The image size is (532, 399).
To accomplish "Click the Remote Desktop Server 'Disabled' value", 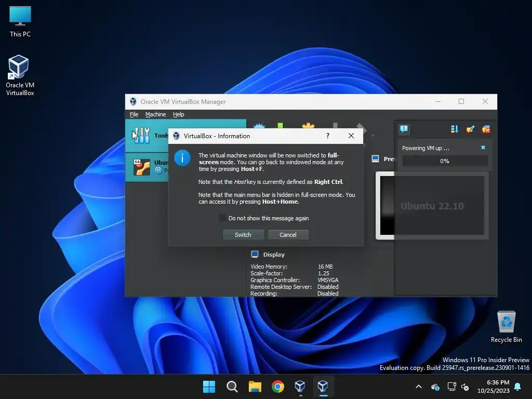I will [328, 287].
